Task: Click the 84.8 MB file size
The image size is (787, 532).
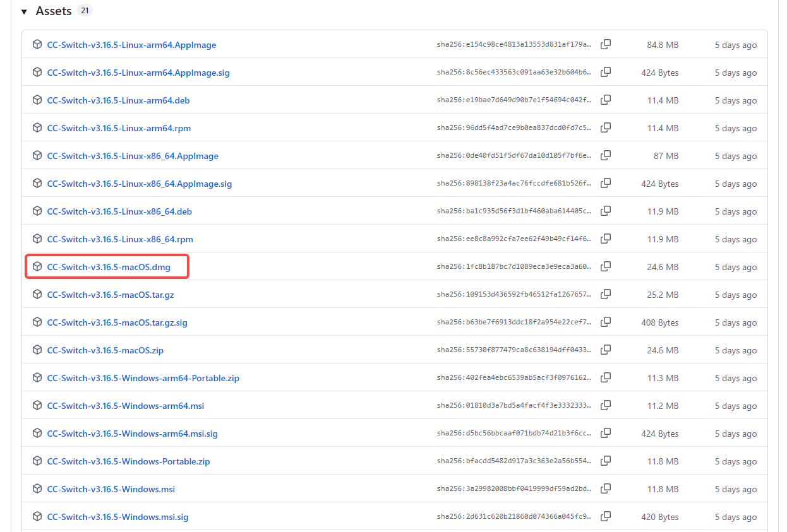Action: [x=663, y=45]
